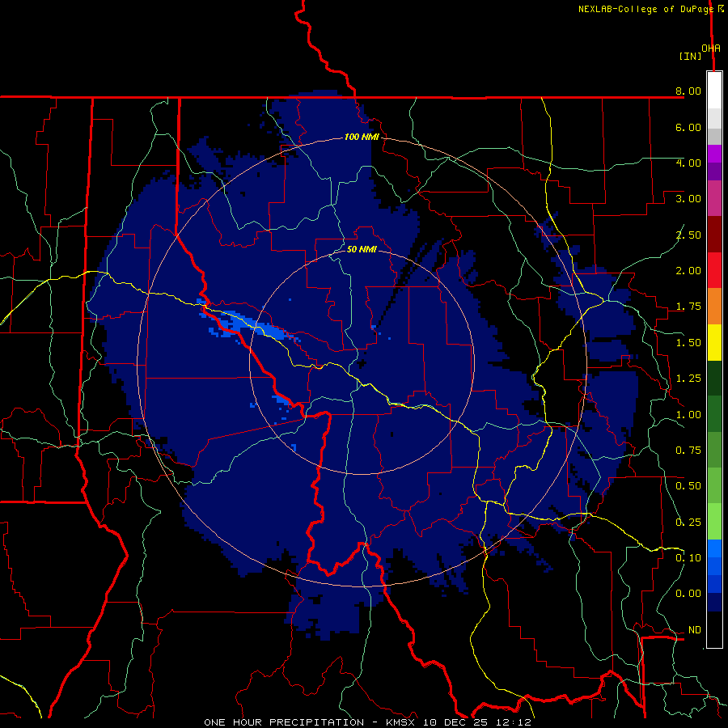Select the dark maroon legend color swatch
728x728 pixels.
(714, 235)
